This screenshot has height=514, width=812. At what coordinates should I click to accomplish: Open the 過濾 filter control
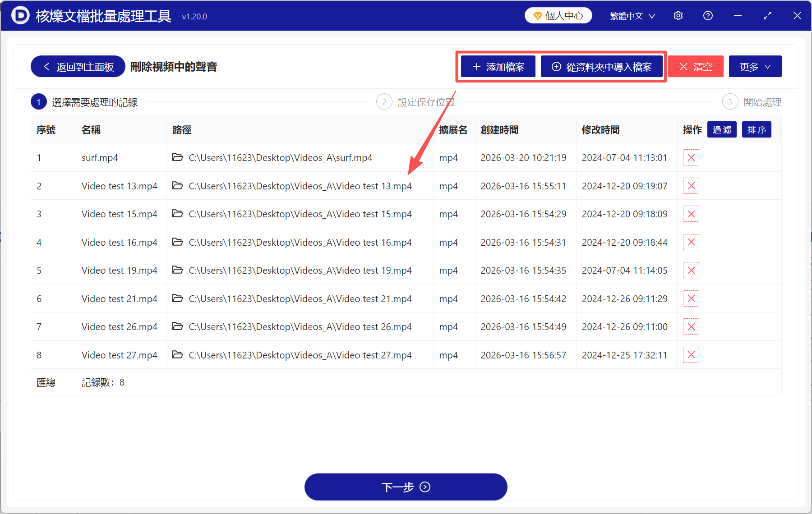coord(722,129)
